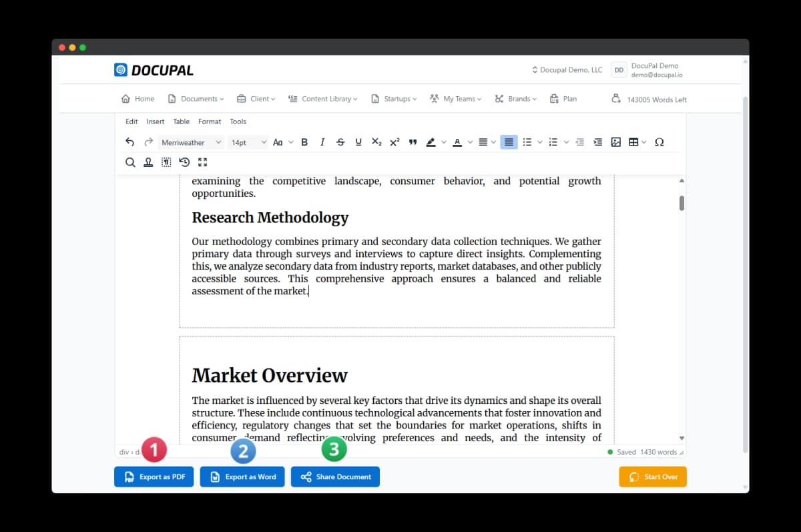Viewport: 801px width, 532px height.
Task: Increase indent of the paragraph
Action: [597, 142]
